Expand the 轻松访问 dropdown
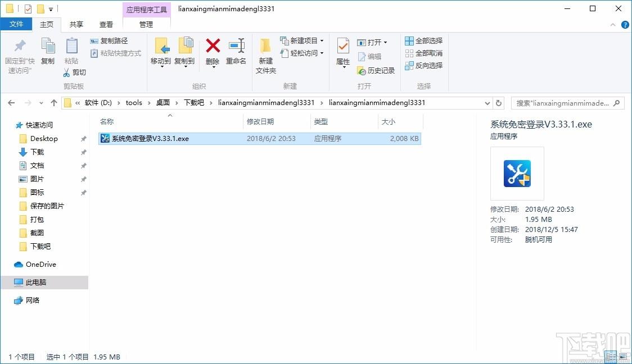Screen dimensions: 632x364 coord(320,53)
